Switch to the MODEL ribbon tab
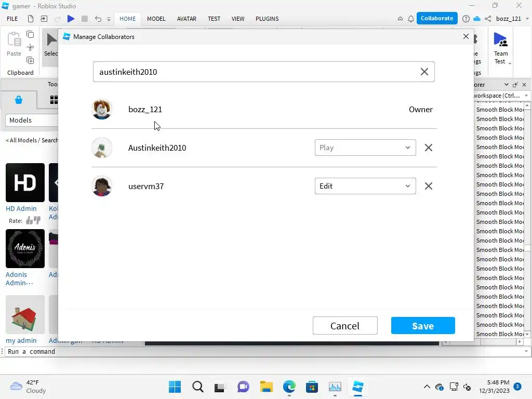 pos(156,19)
